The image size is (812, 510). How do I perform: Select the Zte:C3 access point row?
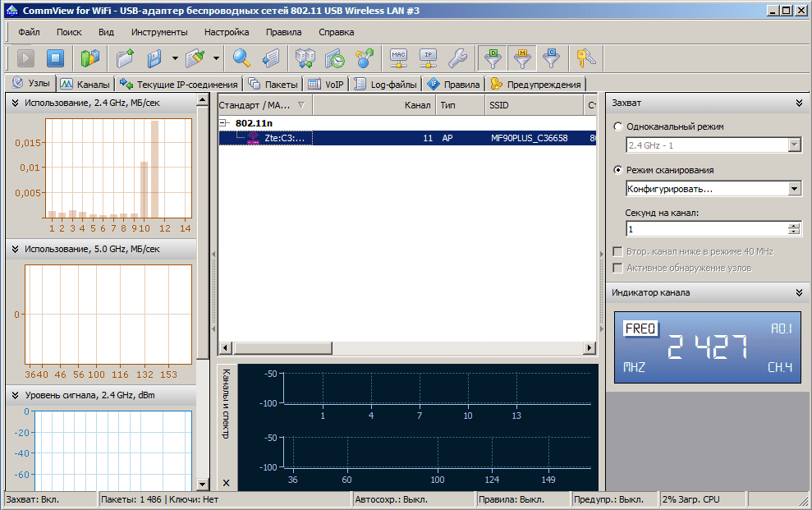click(407, 138)
